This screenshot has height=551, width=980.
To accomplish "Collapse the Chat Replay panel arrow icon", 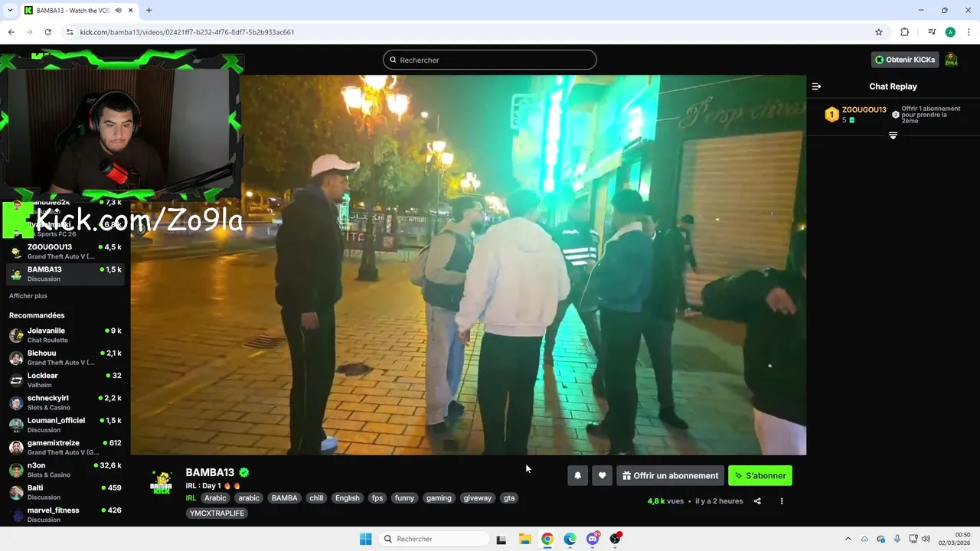I will 816,86.
